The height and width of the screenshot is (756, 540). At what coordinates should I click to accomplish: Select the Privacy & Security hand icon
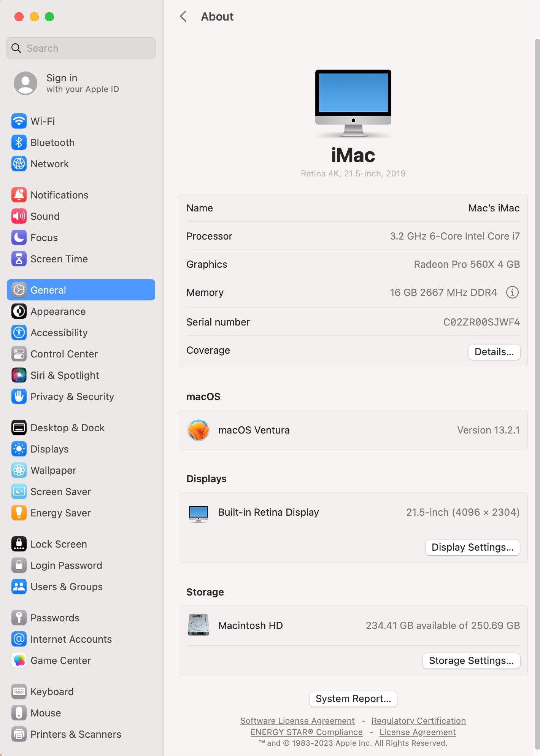[19, 397]
